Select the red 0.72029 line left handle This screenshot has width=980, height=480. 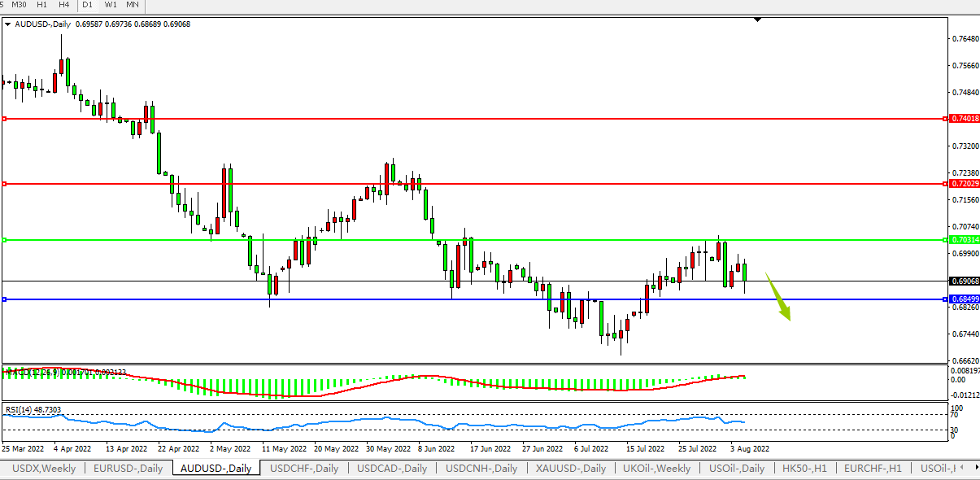pos(4,184)
